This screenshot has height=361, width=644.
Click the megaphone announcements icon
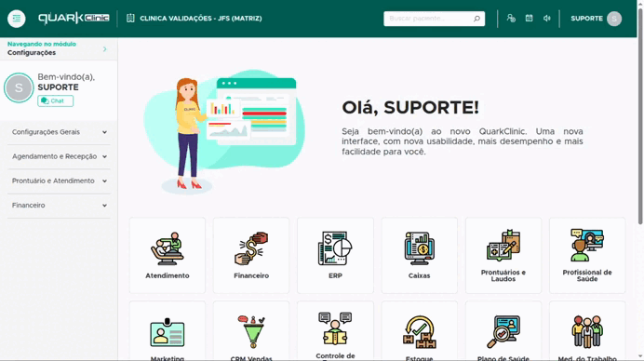pyautogui.click(x=546, y=19)
